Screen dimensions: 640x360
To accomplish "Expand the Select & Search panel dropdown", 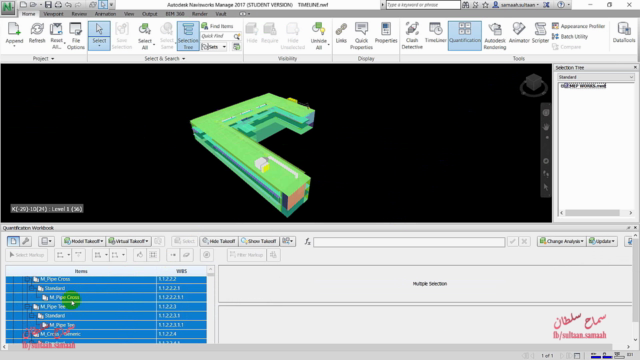I will [x=164, y=59].
